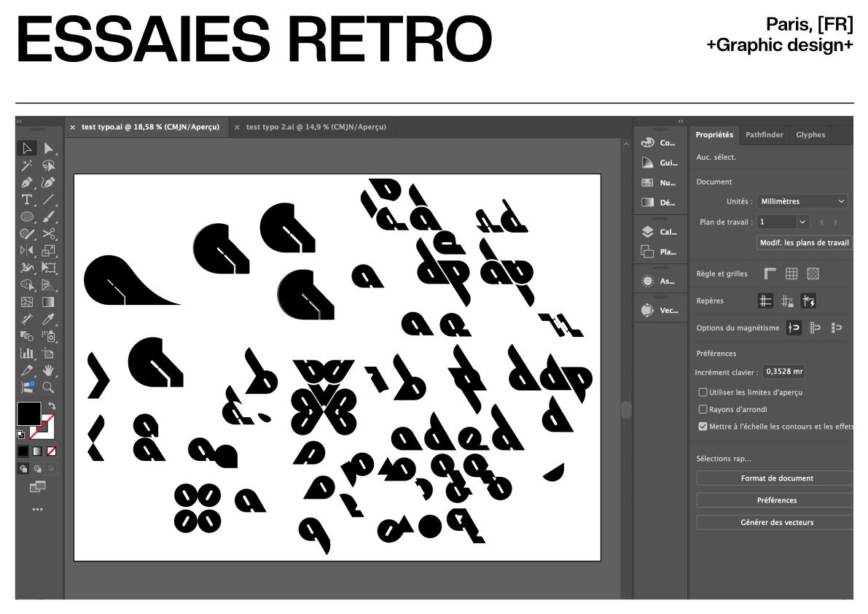Click the 'Format de document' button
The image size is (868, 614).
[x=776, y=478]
